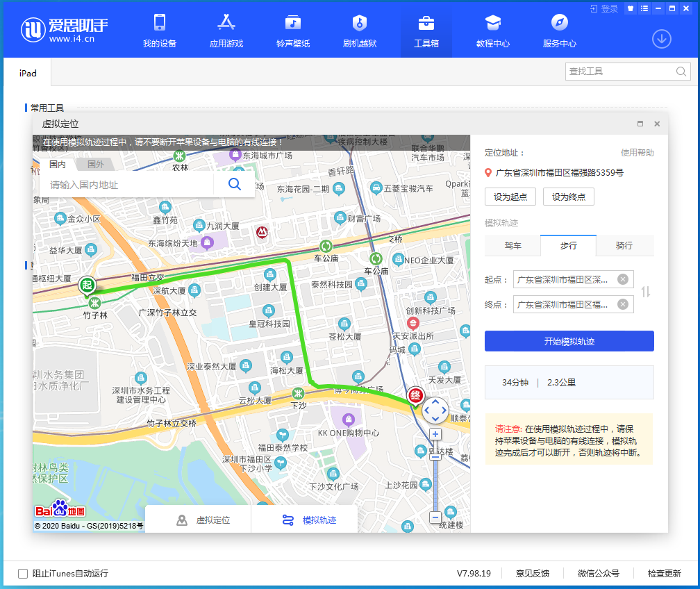Switch to 国内 map tab

point(57,165)
